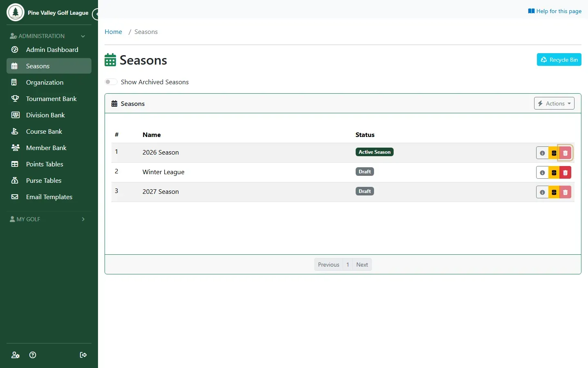Archive the 2026 Season row

[554, 153]
